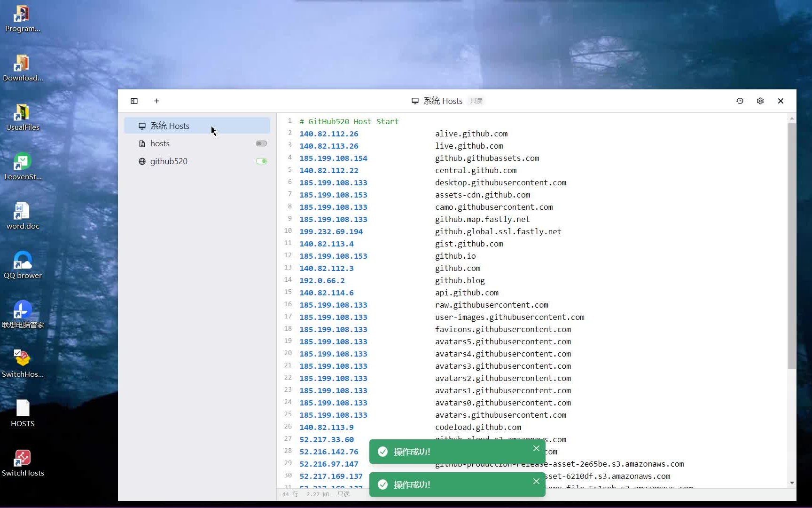Open 联想电脑管家 desktop shortcut

23,315
